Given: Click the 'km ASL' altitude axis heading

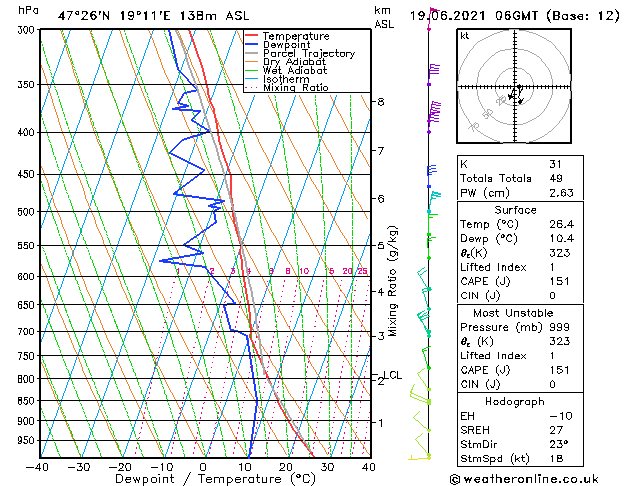Looking at the screenshot, I should (x=384, y=17).
